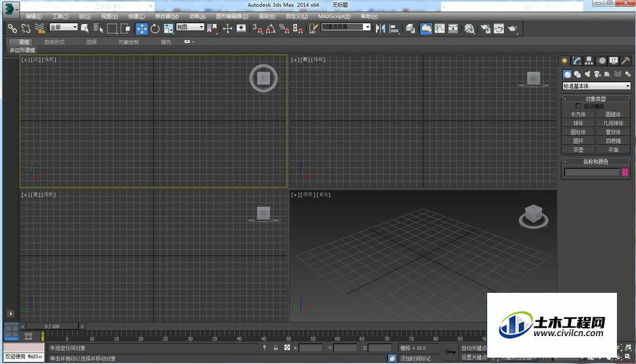Screen dimensions: 636x364
Task: Click Select and Manipulate icon
Action: click(228, 29)
